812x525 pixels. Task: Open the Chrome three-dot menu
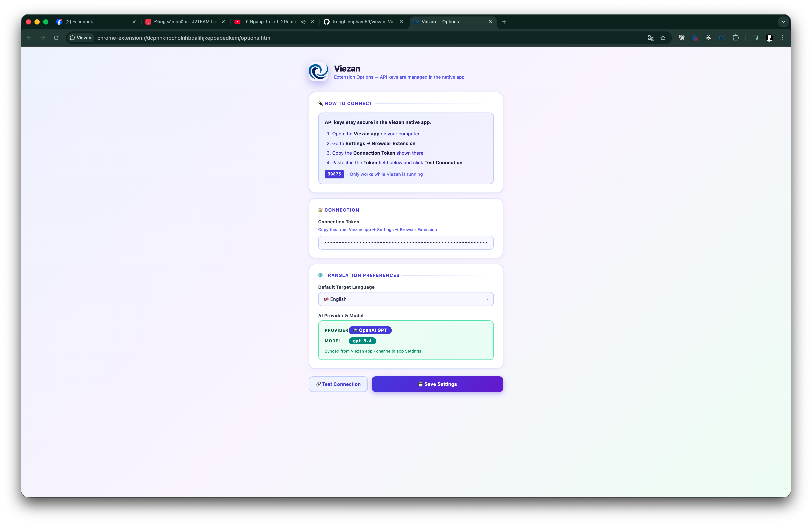click(783, 38)
